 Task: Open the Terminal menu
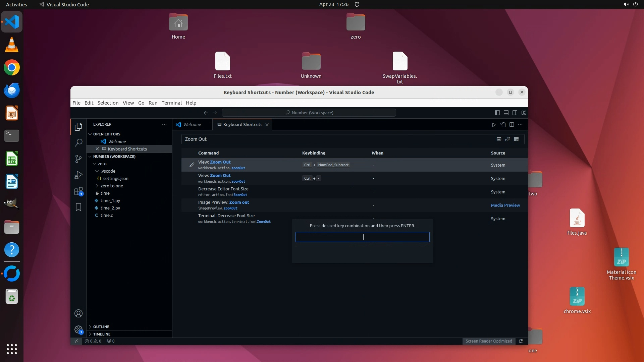tap(171, 103)
